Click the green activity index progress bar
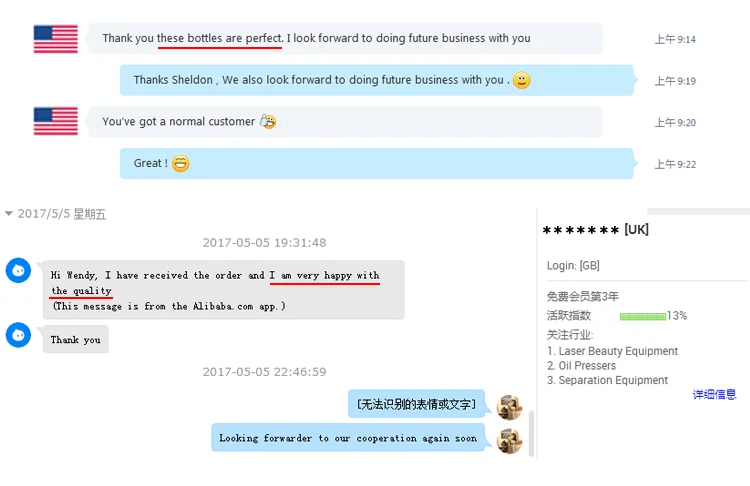 coord(642,316)
